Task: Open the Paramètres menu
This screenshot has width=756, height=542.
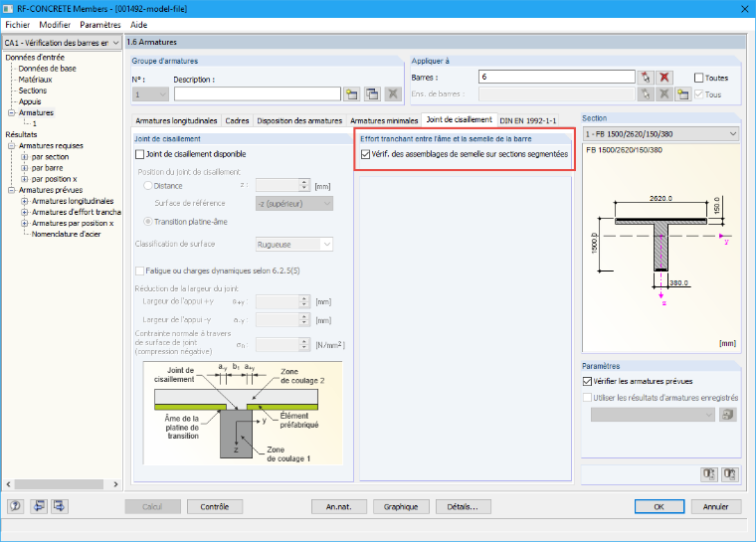Action: [x=100, y=25]
